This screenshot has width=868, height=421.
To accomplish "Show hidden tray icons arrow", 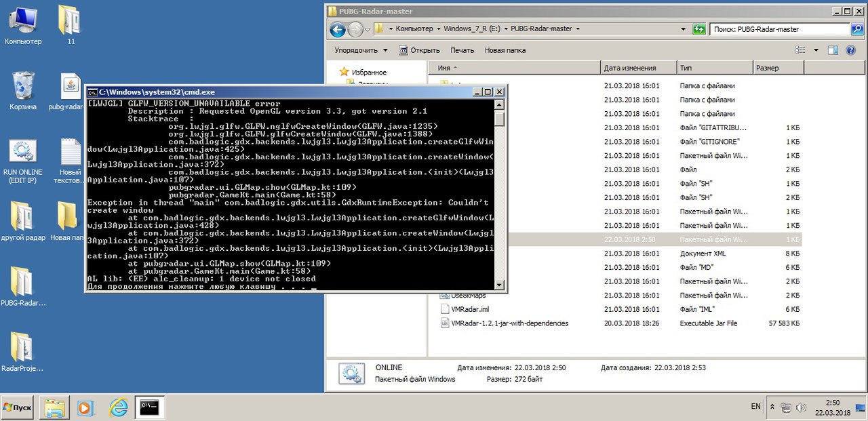I will click(x=772, y=407).
